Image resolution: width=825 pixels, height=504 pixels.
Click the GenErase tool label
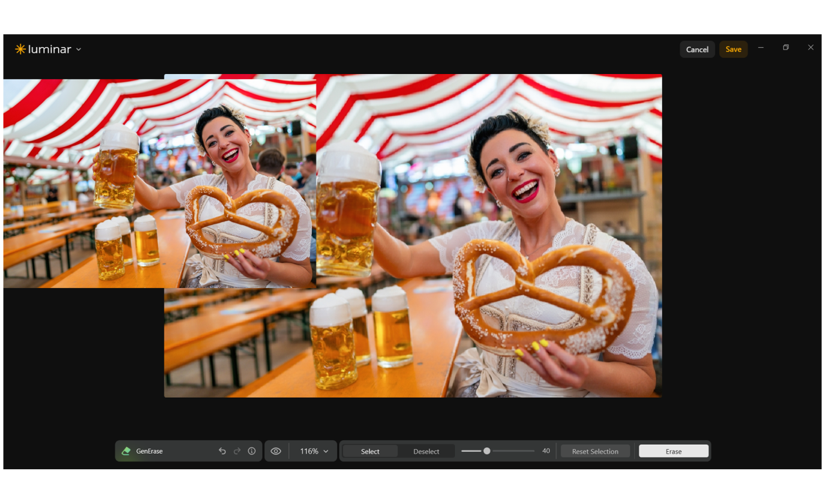coord(150,451)
